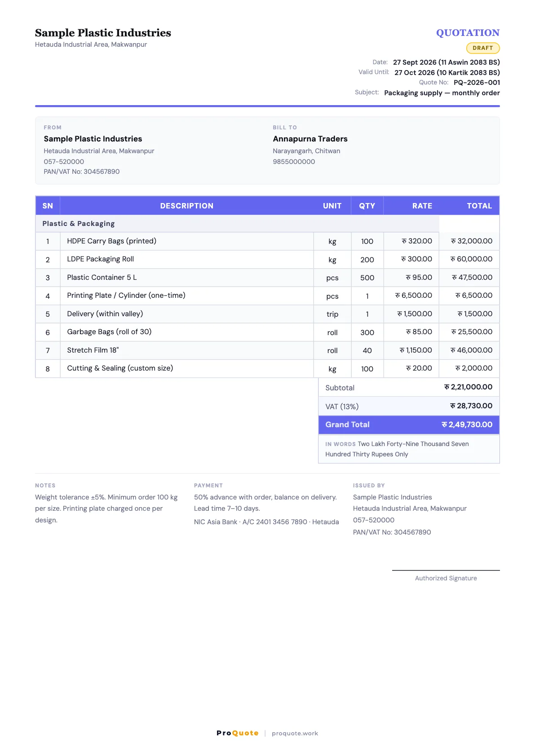Select the Plastic & Packaging section row
Viewport: 535px width, 756px height.
237,224
